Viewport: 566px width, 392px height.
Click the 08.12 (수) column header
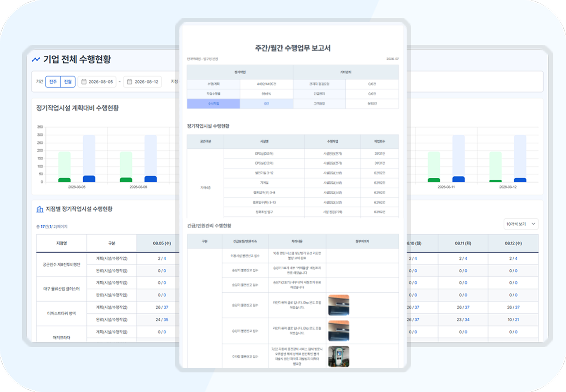coord(513,243)
